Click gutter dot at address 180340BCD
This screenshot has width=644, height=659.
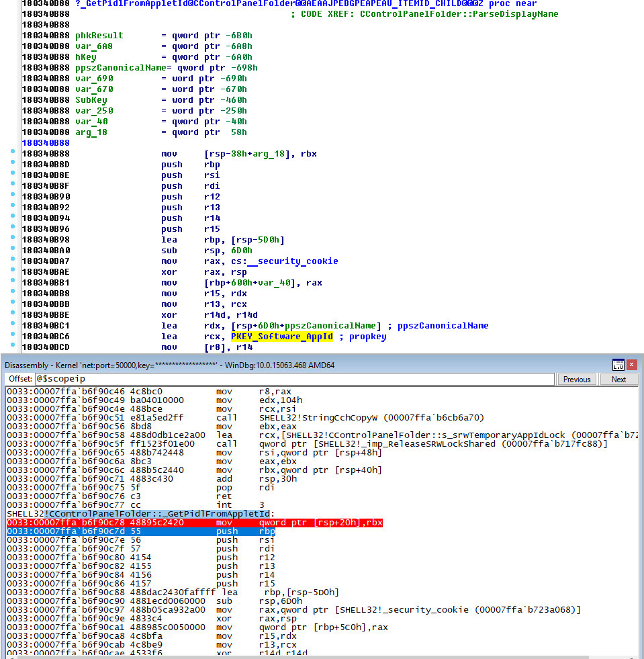coord(13,347)
